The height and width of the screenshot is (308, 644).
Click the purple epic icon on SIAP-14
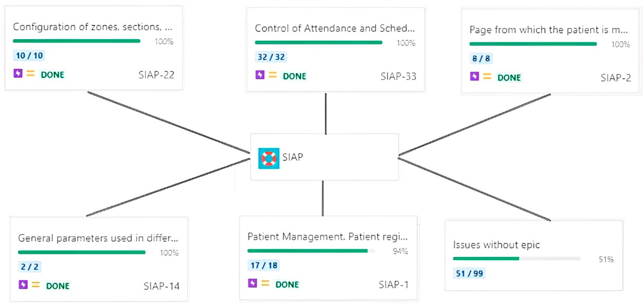tap(23, 285)
